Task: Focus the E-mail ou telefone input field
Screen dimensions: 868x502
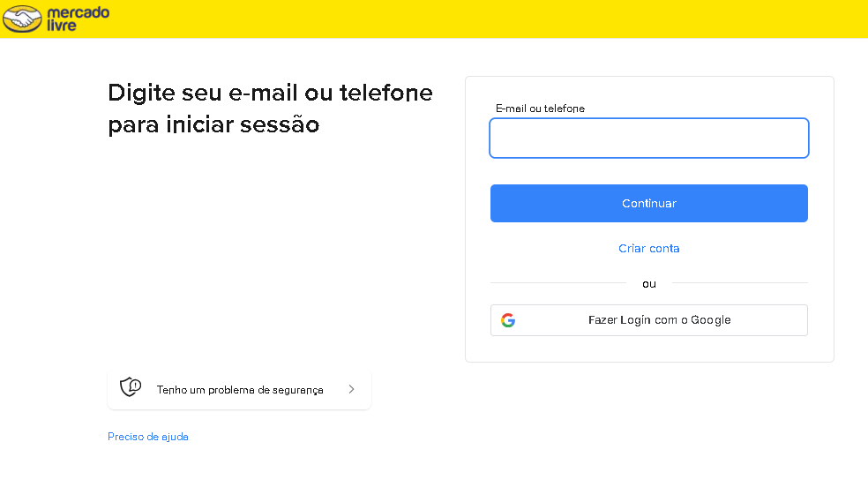Action: coord(648,139)
